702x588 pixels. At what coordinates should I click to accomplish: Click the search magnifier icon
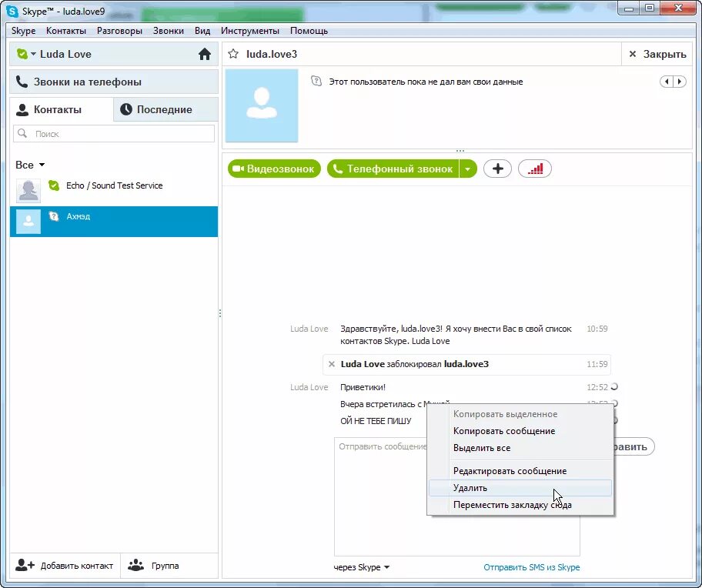click(22, 133)
